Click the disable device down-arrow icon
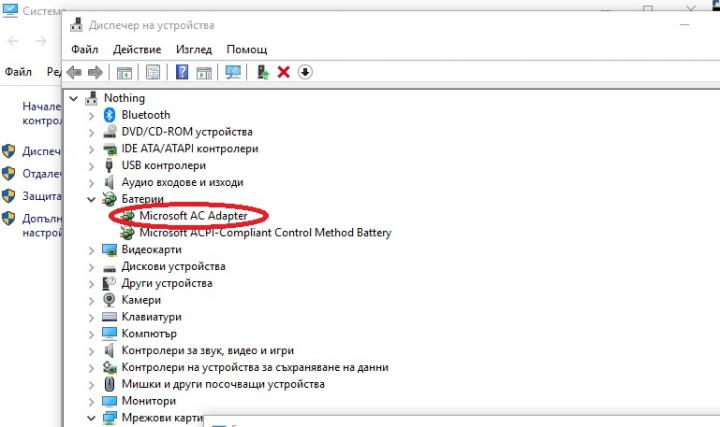The image size is (720, 427). click(x=305, y=72)
